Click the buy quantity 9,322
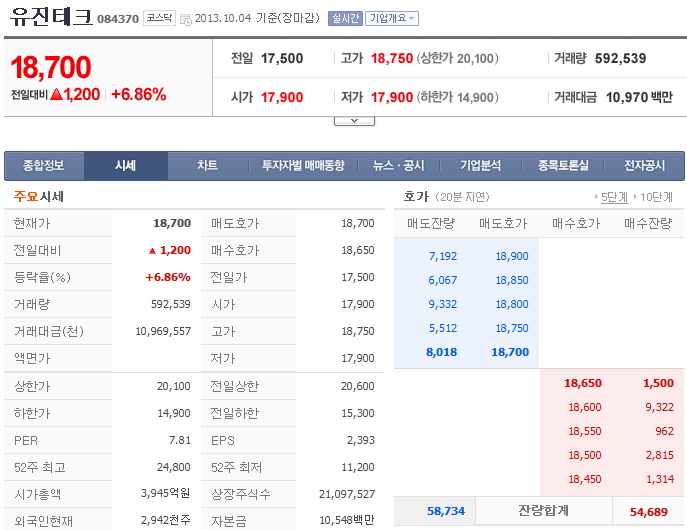 tap(659, 407)
